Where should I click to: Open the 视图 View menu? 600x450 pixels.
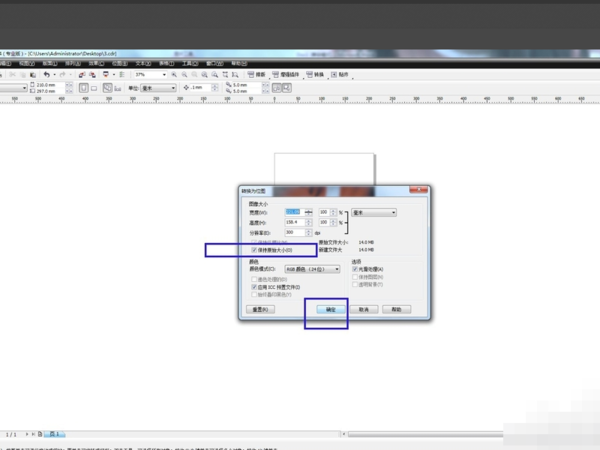[27, 64]
